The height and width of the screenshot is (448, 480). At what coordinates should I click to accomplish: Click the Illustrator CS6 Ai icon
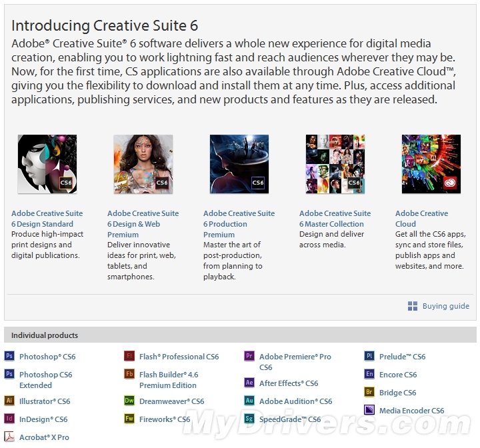pos(9,401)
